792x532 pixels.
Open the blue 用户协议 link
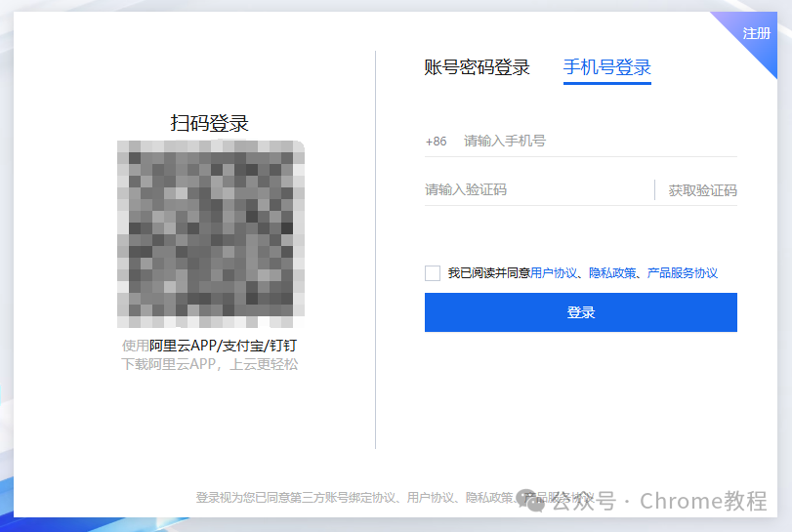[553, 273]
